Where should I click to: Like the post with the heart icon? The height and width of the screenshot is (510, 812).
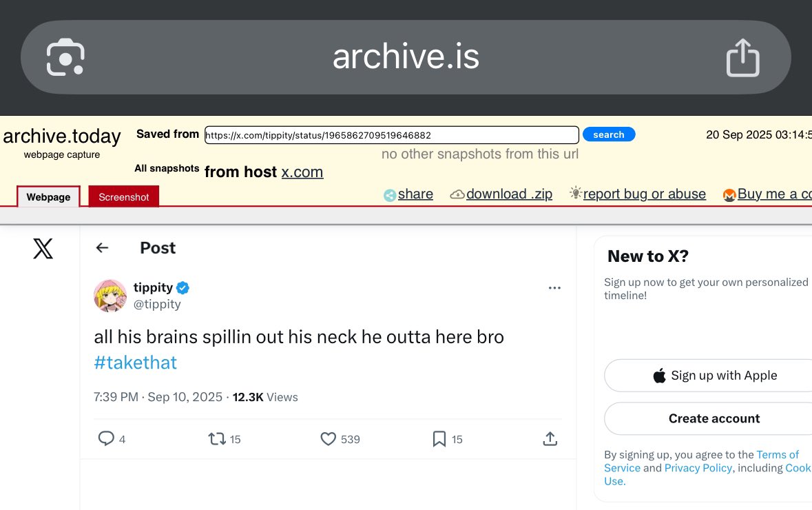329,439
